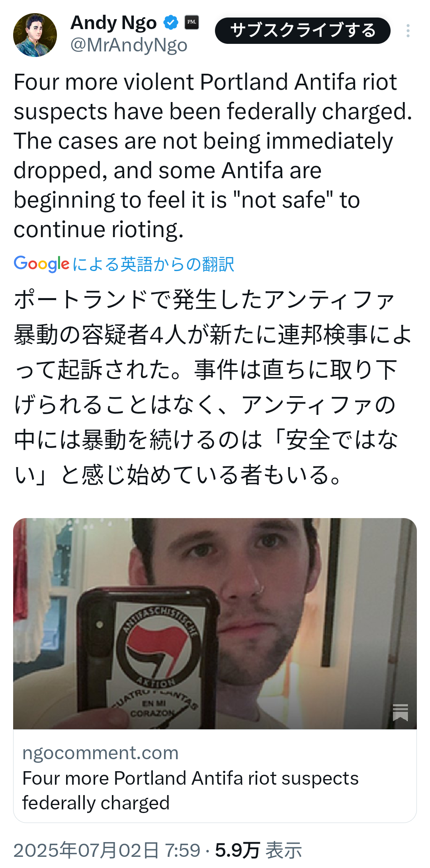This screenshot has height=868, width=430.
Task: Select the English tweet text paragraph
Action: point(213,155)
